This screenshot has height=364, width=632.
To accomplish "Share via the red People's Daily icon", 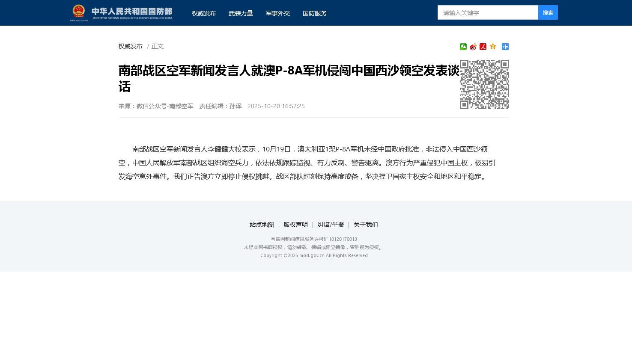I will [483, 47].
